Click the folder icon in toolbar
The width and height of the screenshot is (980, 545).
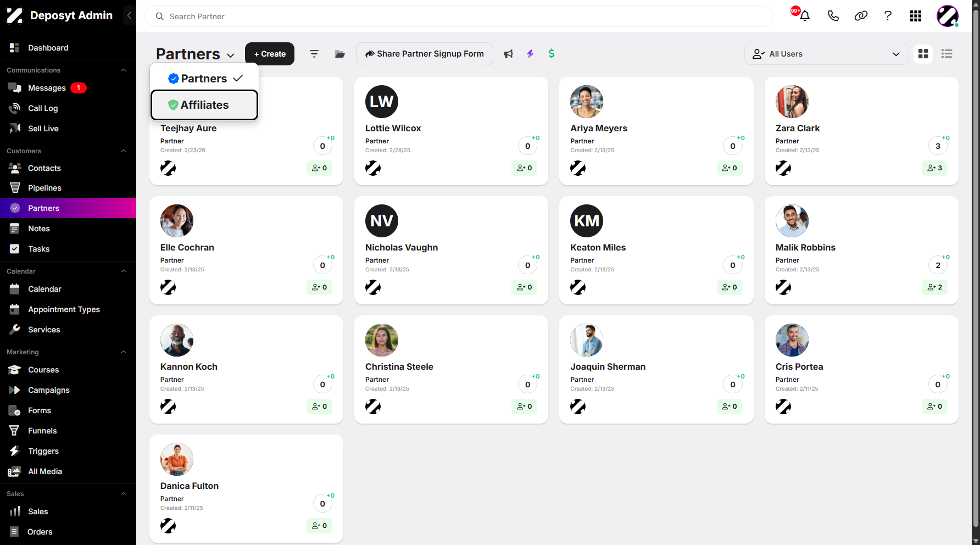pos(340,54)
